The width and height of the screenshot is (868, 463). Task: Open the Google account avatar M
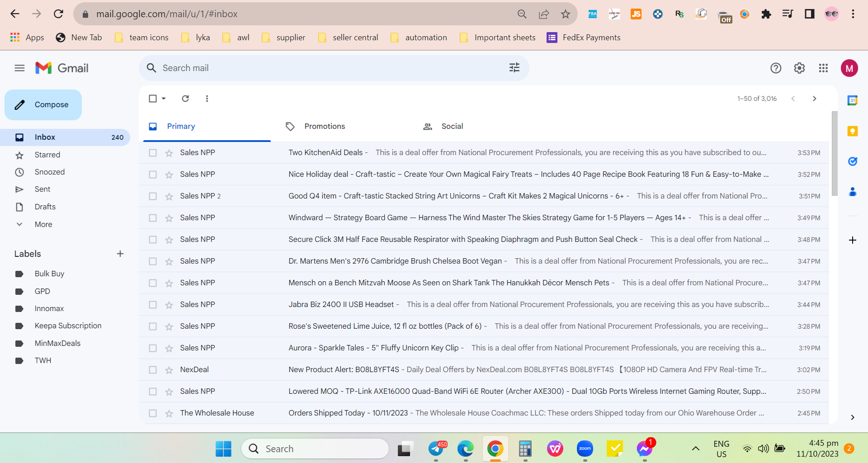tap(849, 68)
